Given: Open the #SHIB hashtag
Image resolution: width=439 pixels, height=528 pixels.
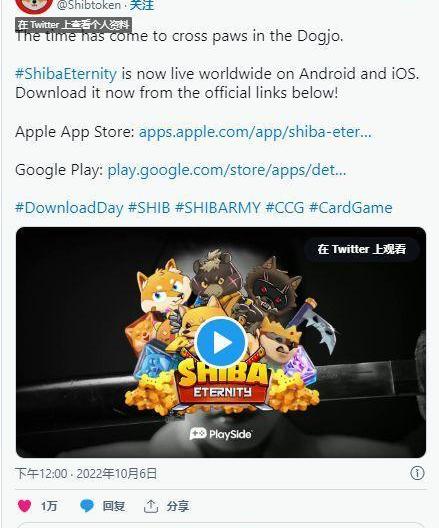Looking at the screenshot, I should point(149,207).
